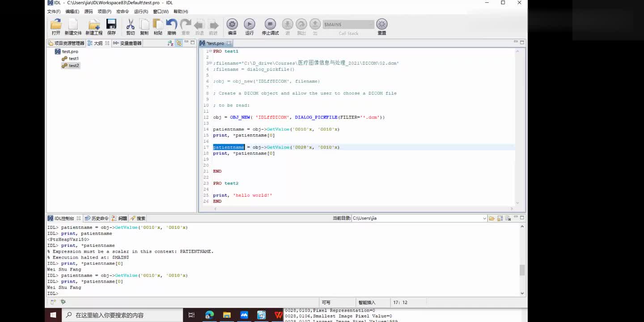Collapse the PRO test1 fold marker

210,51
